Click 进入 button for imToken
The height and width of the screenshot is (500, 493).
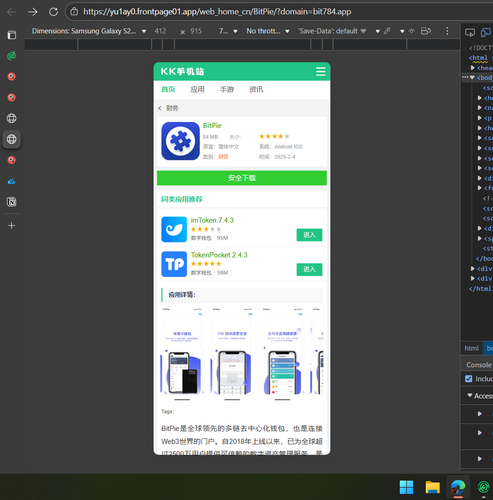click(309, 235)
